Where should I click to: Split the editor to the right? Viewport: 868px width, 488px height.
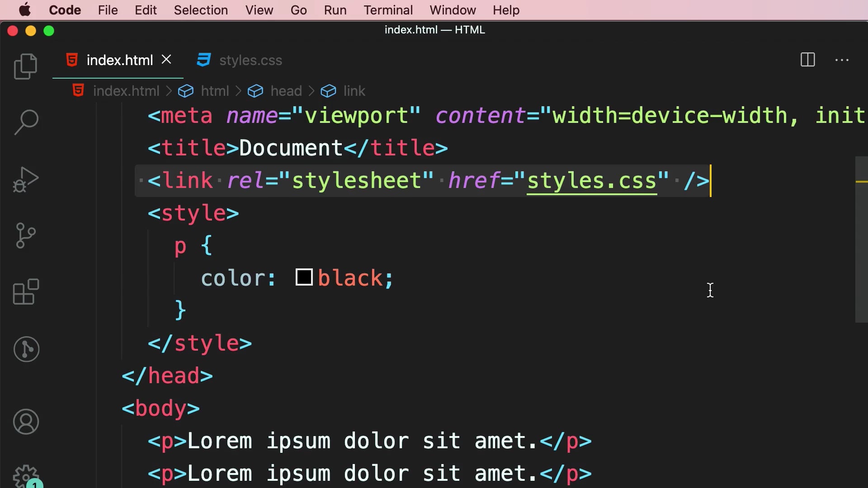click(807, 60)
